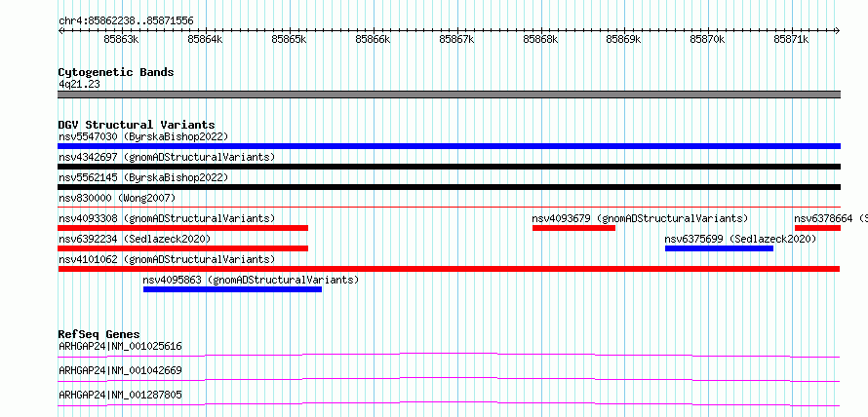Click the gray 4q21.23 cytogenetic band bar
Viewport: 868px width, 417px height.
[x=449, y=95]
